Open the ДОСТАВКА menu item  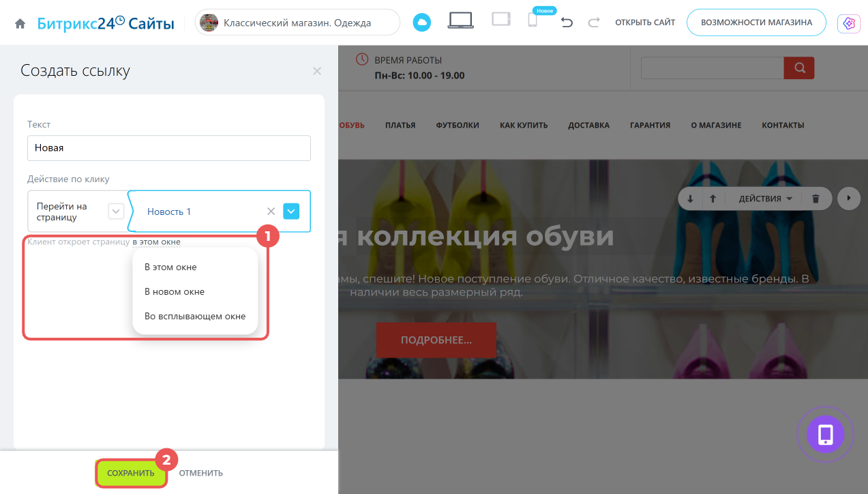click(588, 125)
